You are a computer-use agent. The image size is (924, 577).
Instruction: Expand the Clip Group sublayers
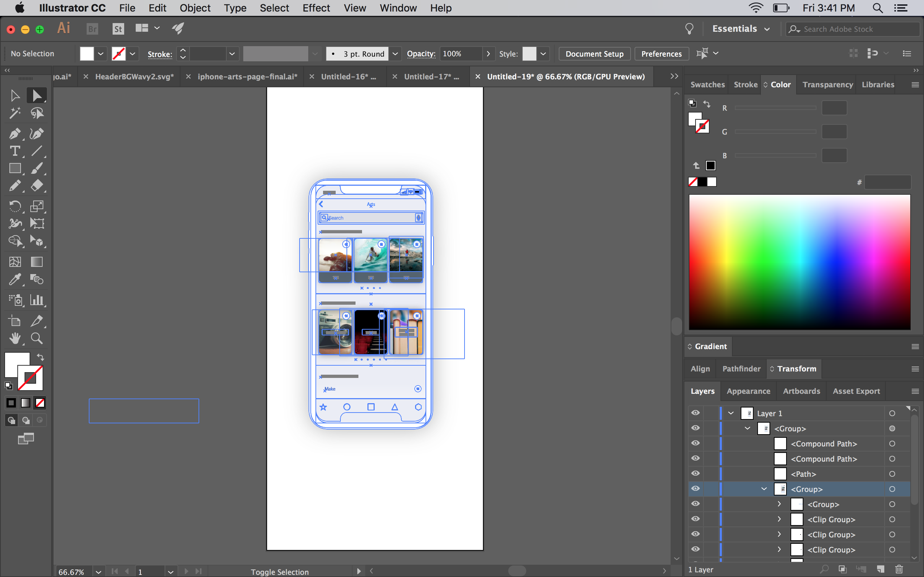(778, 520)
